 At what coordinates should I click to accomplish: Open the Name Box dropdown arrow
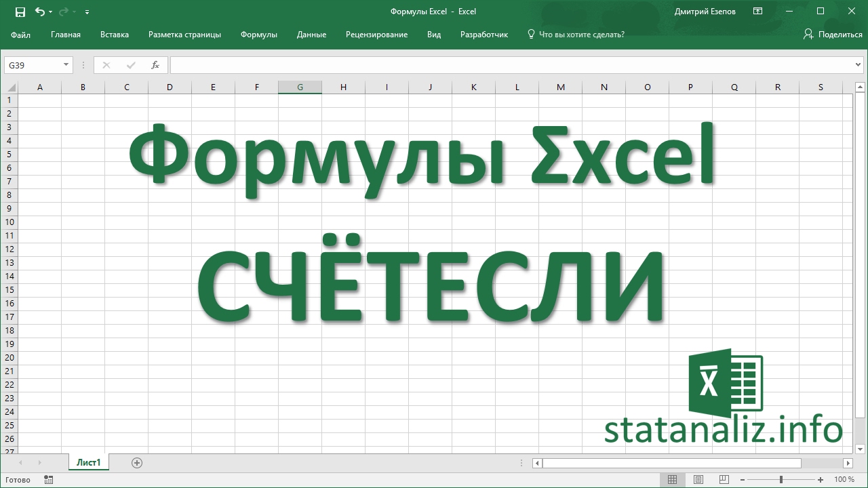click(66, 65)
